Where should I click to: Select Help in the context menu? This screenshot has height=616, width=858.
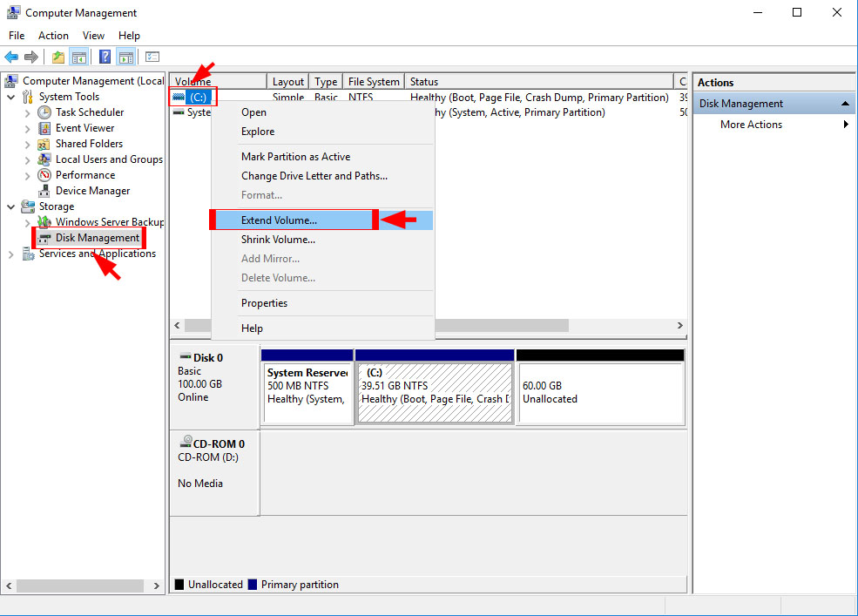[323, 328]
